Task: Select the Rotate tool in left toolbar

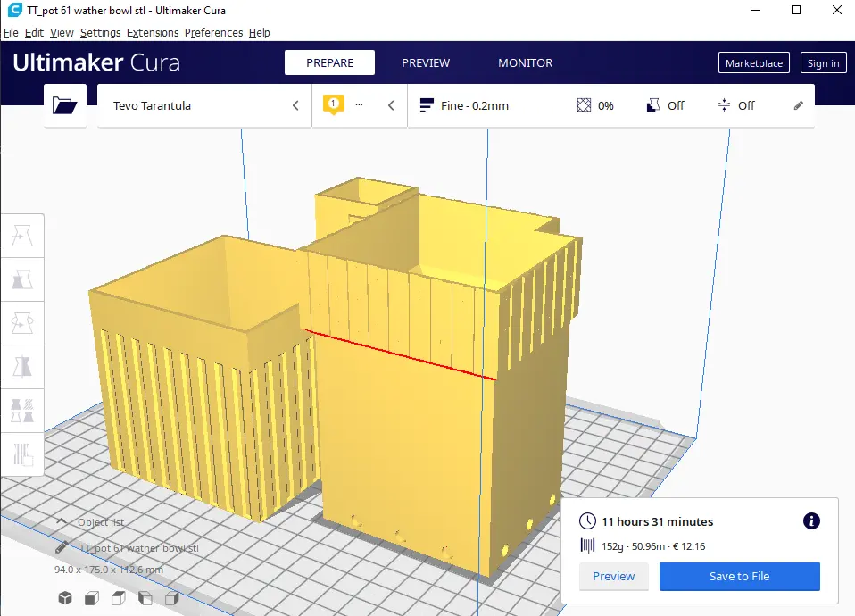Action: point(22,323)
